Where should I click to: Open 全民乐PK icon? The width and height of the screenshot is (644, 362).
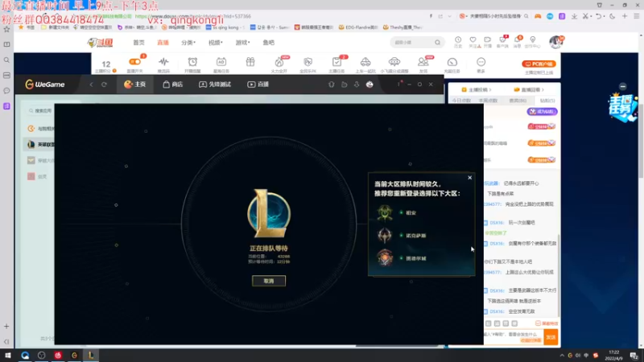point(308,62)
